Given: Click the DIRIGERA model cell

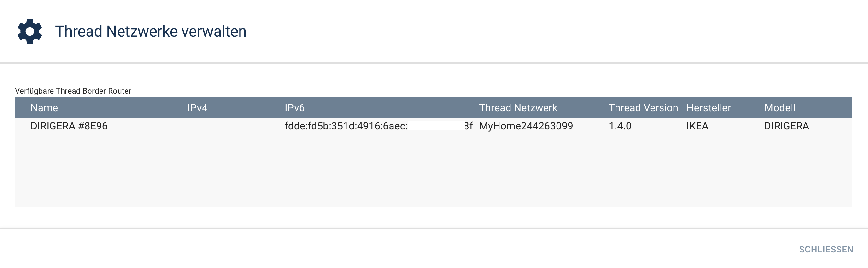Looking at the screenshot, I should [786, 126].
